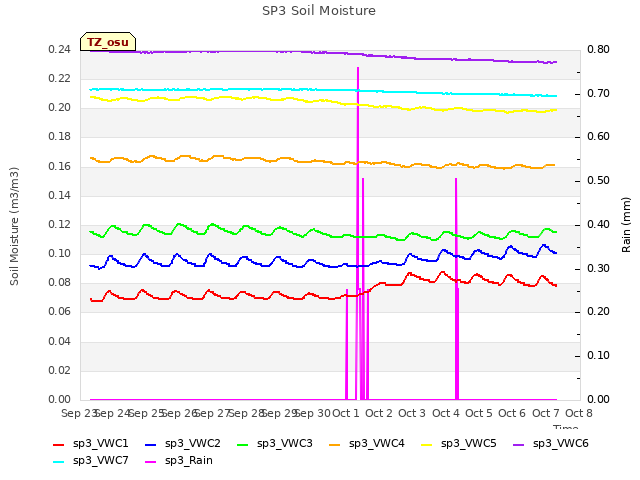Select the sp3_VWC2 legend label
Image resolution: width=640 pixels, height=480 pixels.
(x=193, y=444)
